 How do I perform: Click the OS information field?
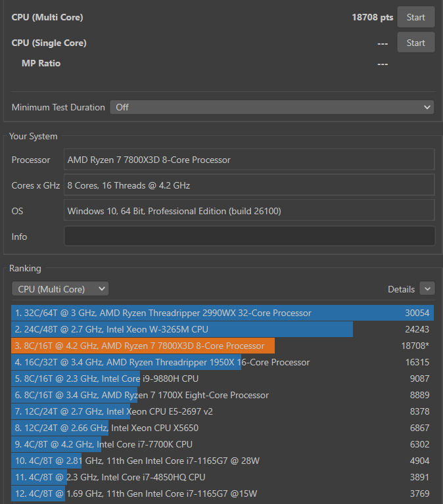click(x=249, y=211)
